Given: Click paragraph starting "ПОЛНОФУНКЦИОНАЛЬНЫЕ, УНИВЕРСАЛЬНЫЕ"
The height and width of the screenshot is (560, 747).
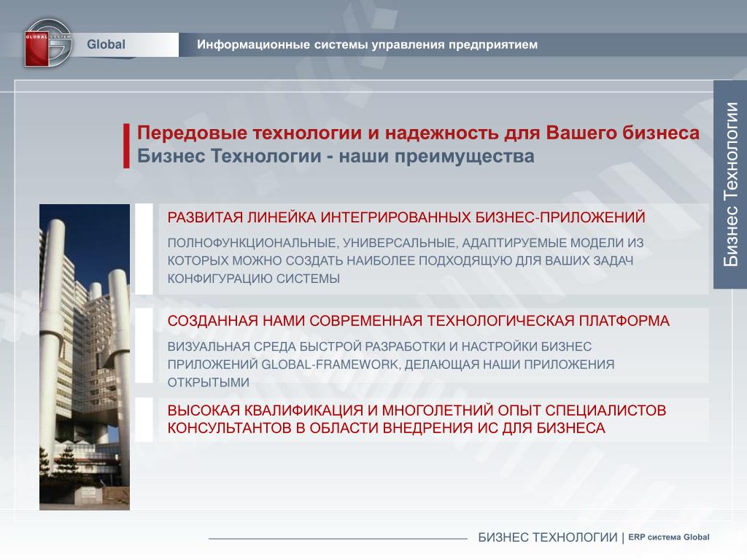Looking at the screenshot, I should [x=406, y=260].
